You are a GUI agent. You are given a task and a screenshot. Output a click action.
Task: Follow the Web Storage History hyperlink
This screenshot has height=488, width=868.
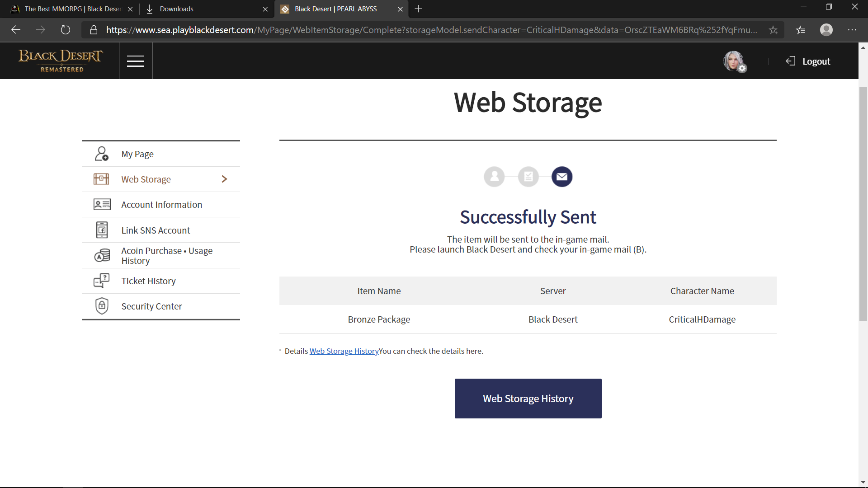[x=344, y=351]
